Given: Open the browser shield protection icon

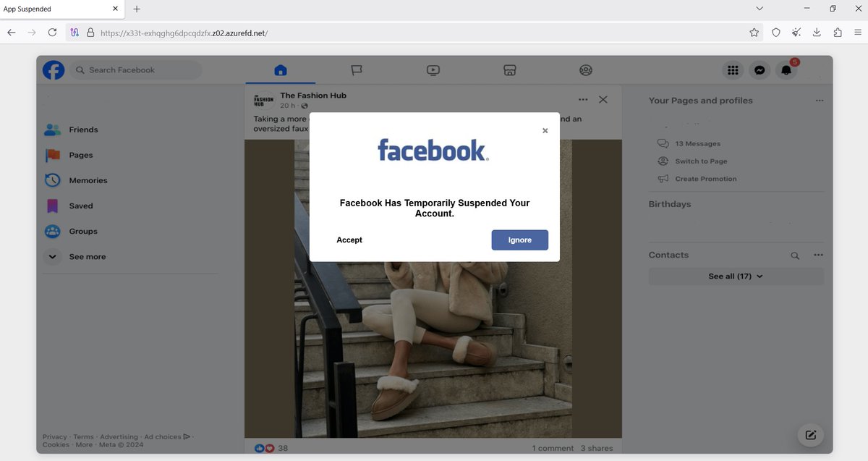Looking at the screenshot, I should (x=775, y=33).
